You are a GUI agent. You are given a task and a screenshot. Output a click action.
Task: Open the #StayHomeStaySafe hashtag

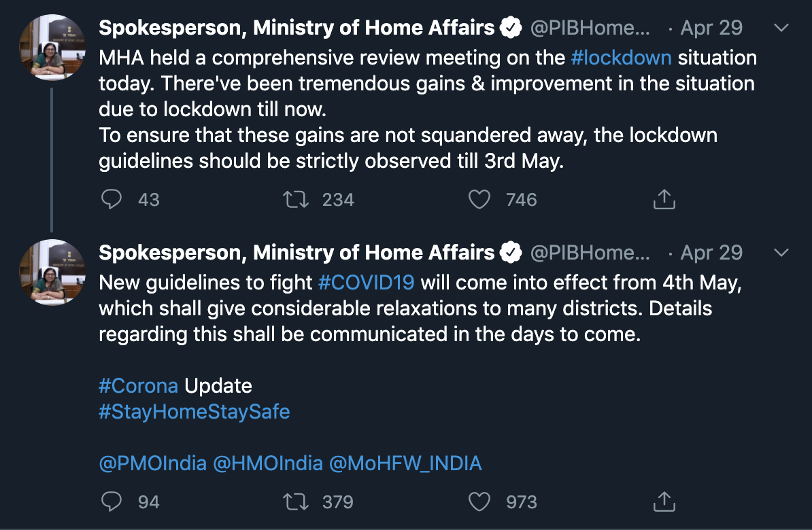194,412
